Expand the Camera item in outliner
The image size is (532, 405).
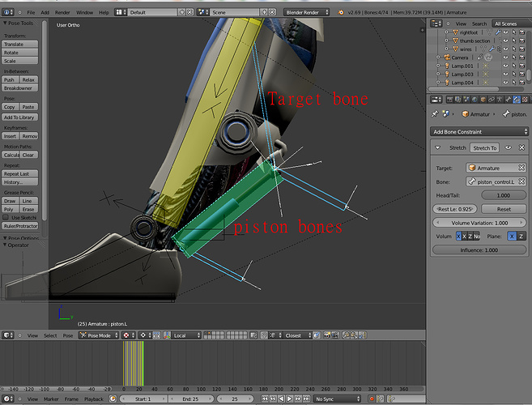tap(438, 58)
